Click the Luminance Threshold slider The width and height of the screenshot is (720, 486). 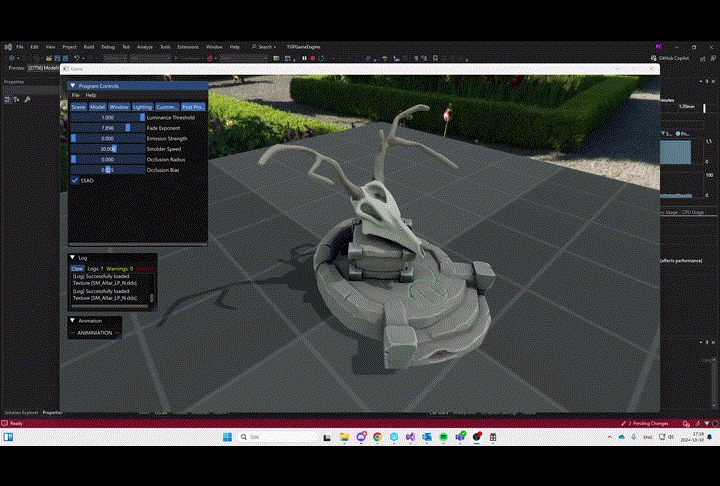(107, 118)
